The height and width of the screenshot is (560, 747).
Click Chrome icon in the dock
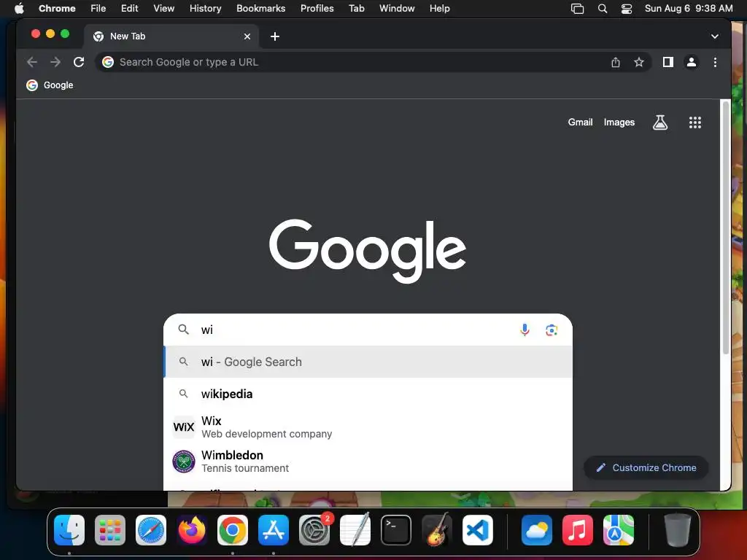coord(233,530)
